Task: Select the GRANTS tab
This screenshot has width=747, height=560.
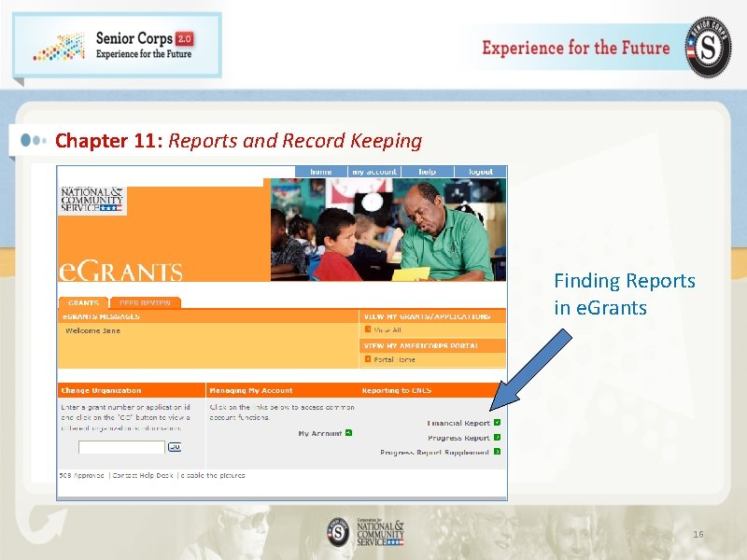Action: pos(83,302)
